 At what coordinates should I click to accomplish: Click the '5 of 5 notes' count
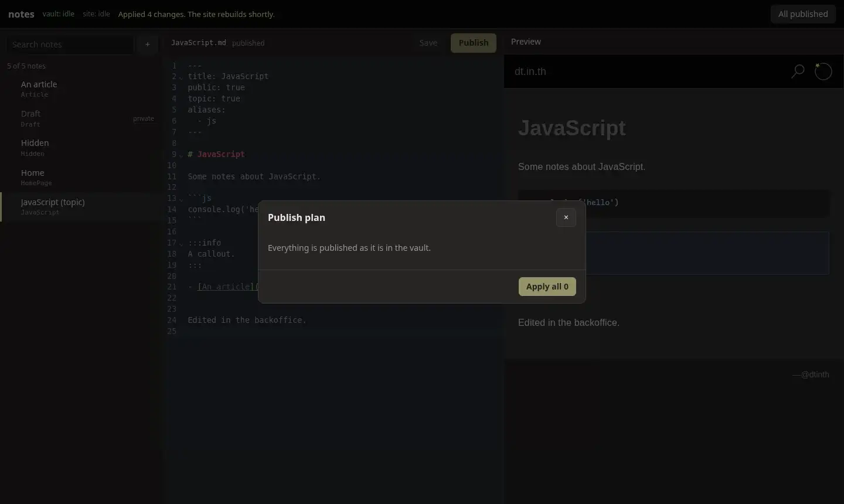[x=26, y=66]
